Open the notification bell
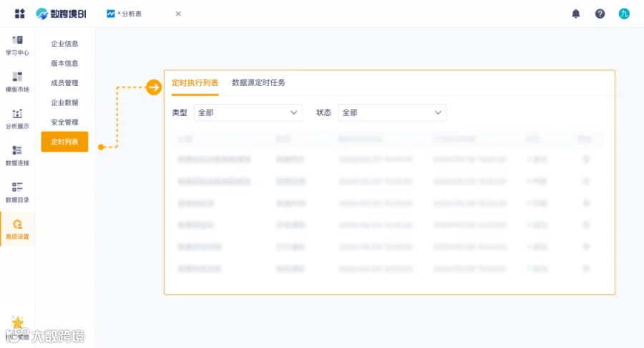This screenshot has width=644, height=348. click(576, 14)
